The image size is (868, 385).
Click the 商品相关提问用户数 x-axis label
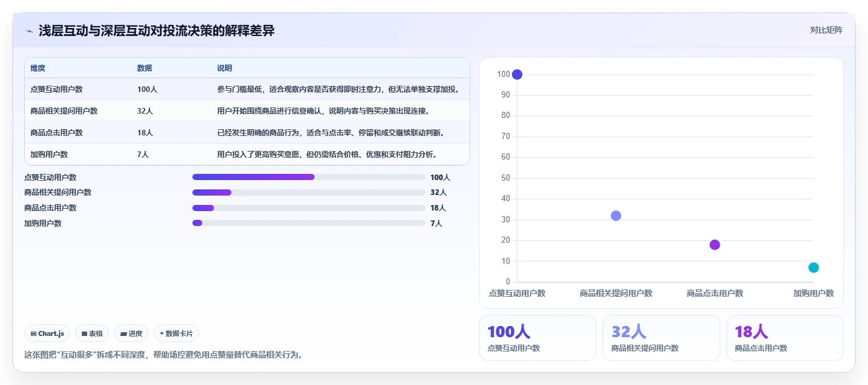click(615, 293)
